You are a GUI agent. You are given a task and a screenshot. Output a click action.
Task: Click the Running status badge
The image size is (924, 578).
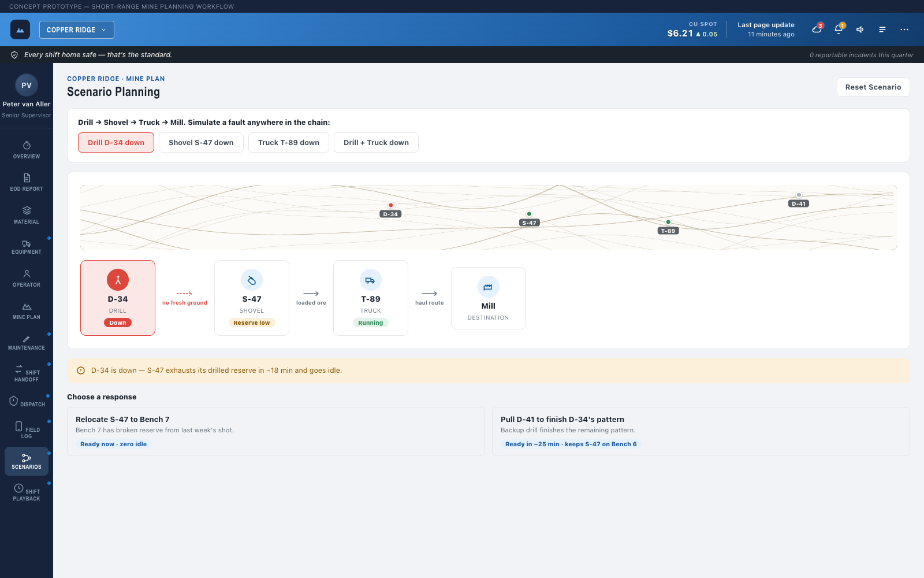pyautogui.click(x=371, y=323)
